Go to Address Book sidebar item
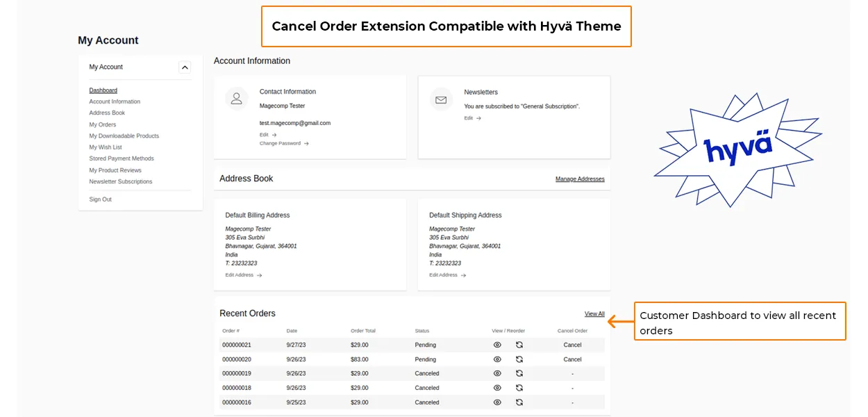This screenshot has height=417, width=868. [107, 113]
